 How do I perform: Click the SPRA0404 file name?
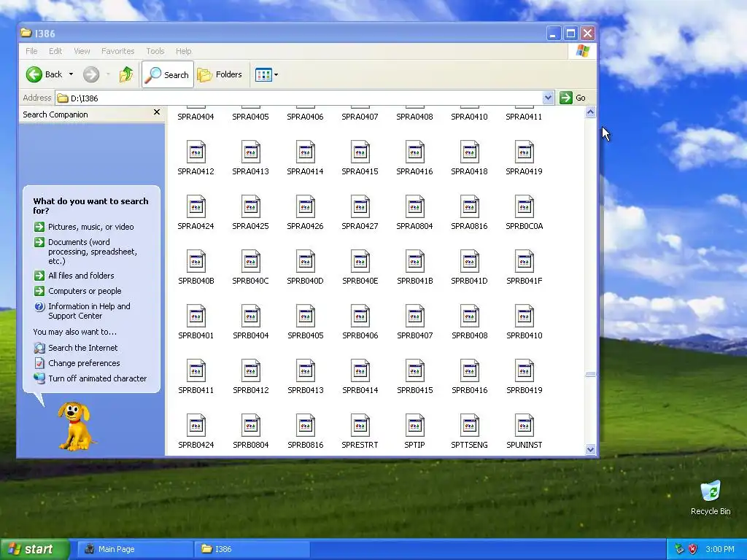click(196, 117)
